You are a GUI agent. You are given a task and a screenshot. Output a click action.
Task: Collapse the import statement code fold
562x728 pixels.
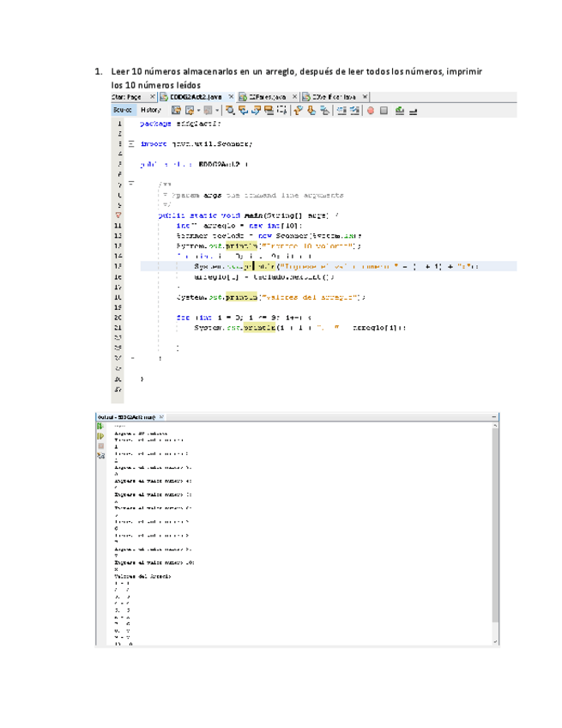click(131, 144)
